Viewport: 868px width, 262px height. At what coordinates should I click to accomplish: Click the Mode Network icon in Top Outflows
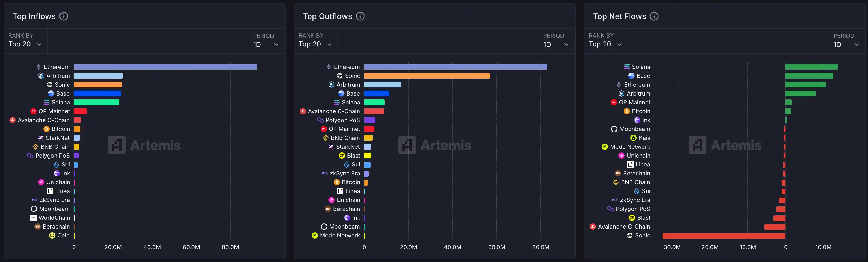[315, 235]
